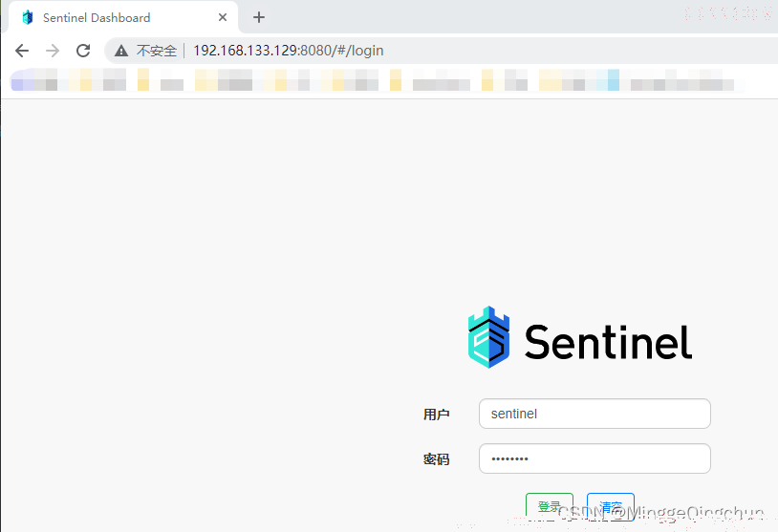The height and width of the screenshot is (532, 778).
Task: Open a new tab with plus button
Action: click(258, 17)
